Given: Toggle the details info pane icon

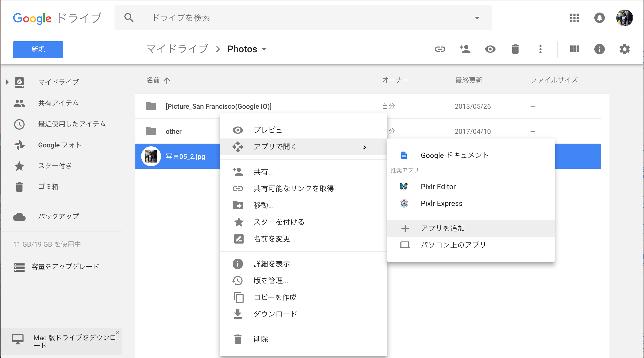Looking at the screenshot, I should pos(599,49).
